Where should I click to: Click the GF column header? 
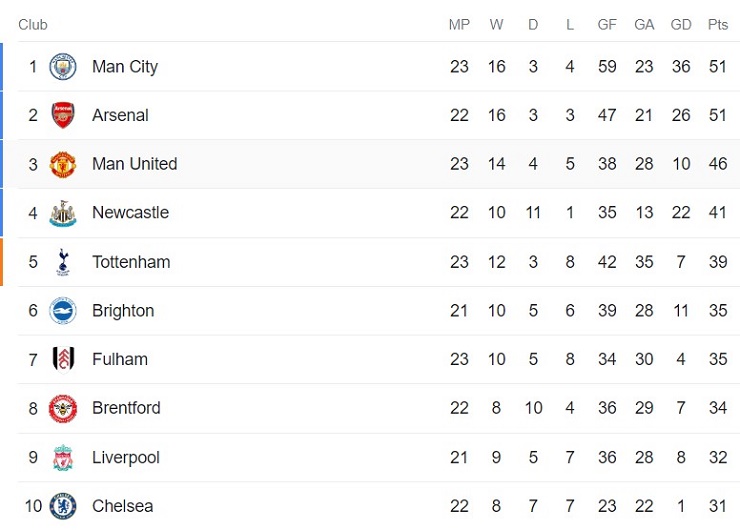tap(607, 25)
